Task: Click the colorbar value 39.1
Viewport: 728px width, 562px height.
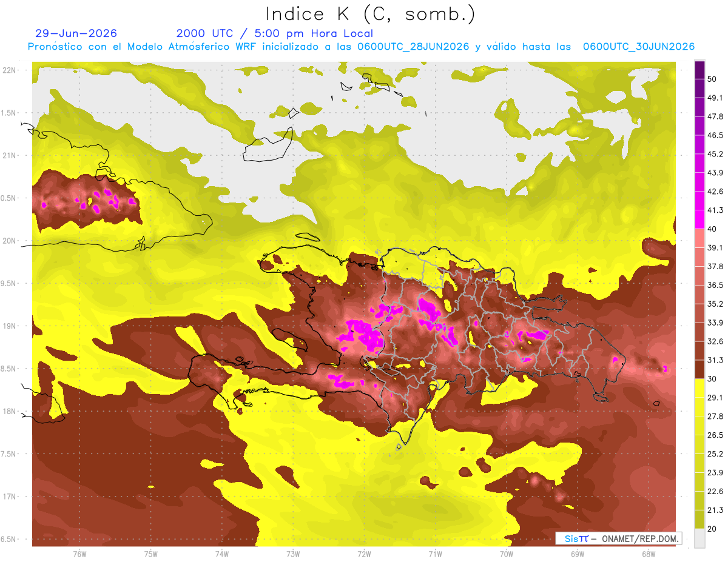Action: [715, 247]
